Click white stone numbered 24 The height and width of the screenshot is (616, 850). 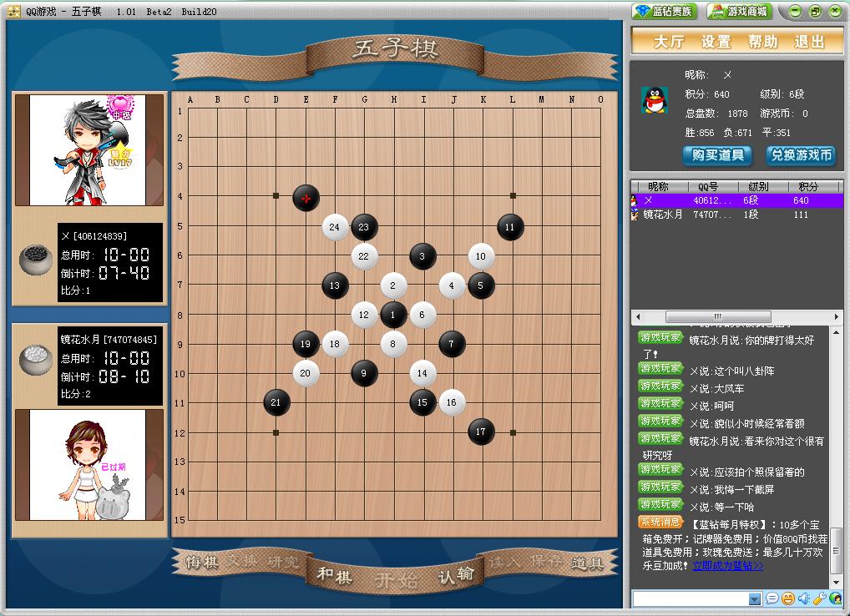[x=335, y=227]
